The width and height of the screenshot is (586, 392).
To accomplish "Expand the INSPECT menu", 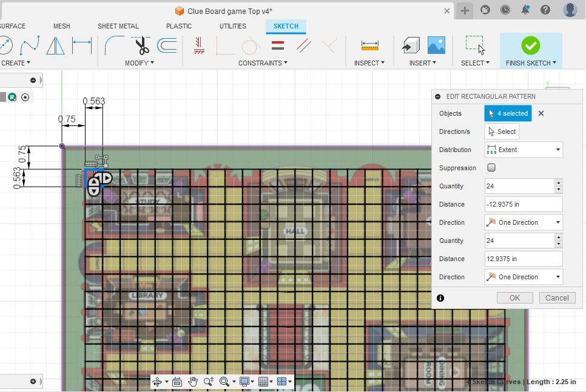I will tap(369, 63).
